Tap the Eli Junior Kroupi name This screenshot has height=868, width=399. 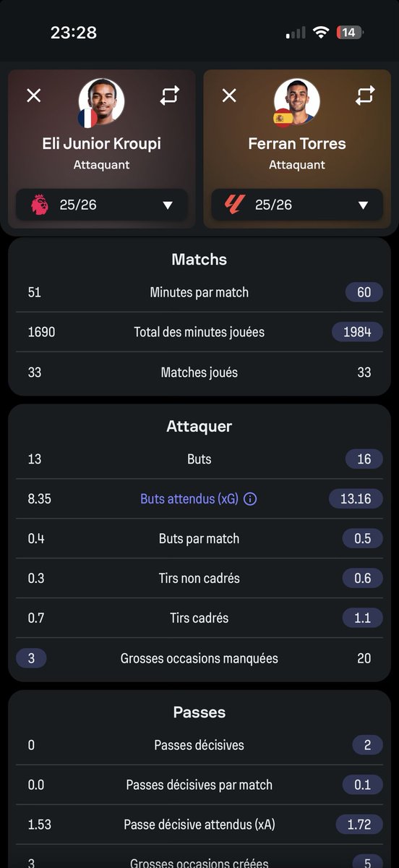pos(102,143)
